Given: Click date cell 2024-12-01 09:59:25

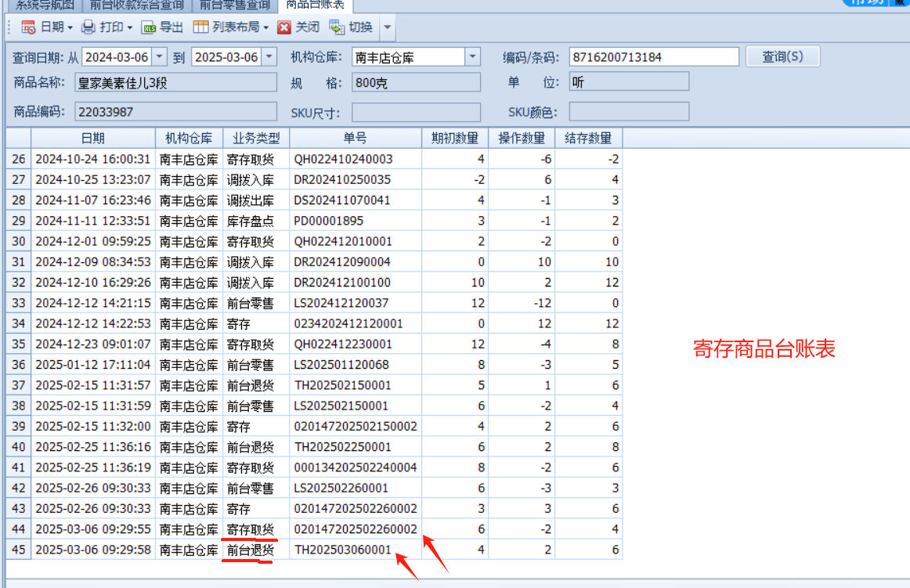Looking at the screenshot, I should [x=93, y=241].
